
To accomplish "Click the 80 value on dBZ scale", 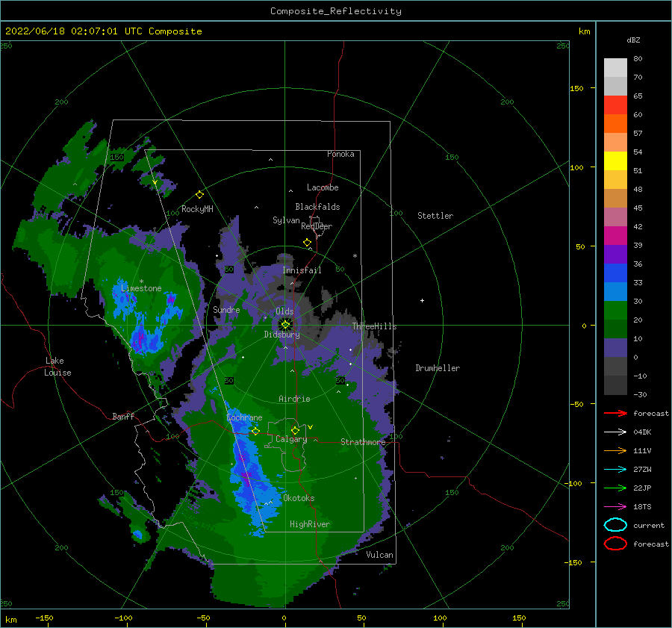I will pos(638,58).
